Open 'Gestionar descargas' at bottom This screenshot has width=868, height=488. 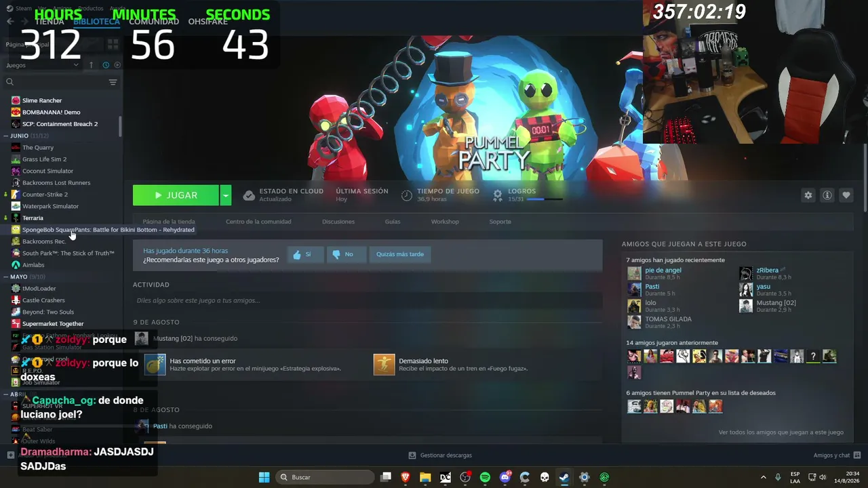[x=440, y=455]
